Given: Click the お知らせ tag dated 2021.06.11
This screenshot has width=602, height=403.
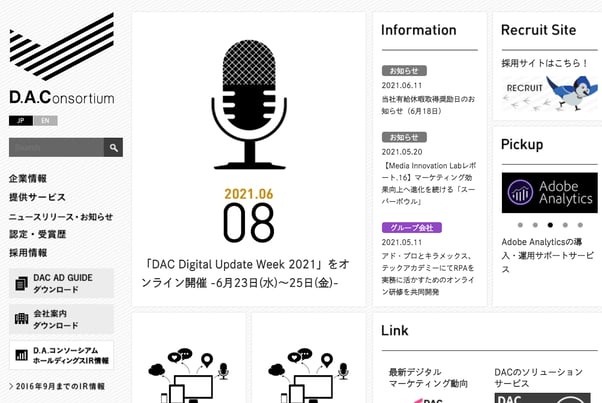Looking at the screenshot, I should [x=404, y=71].
